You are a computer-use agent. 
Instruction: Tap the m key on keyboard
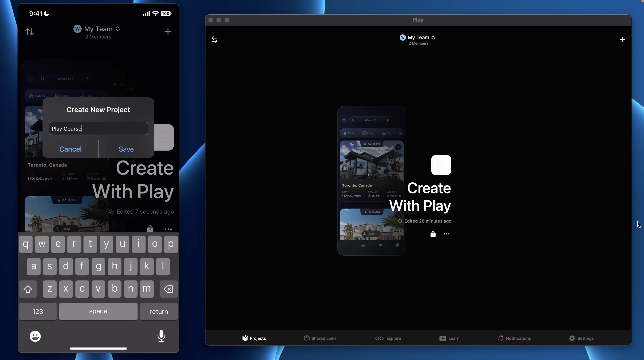point(147,289)
